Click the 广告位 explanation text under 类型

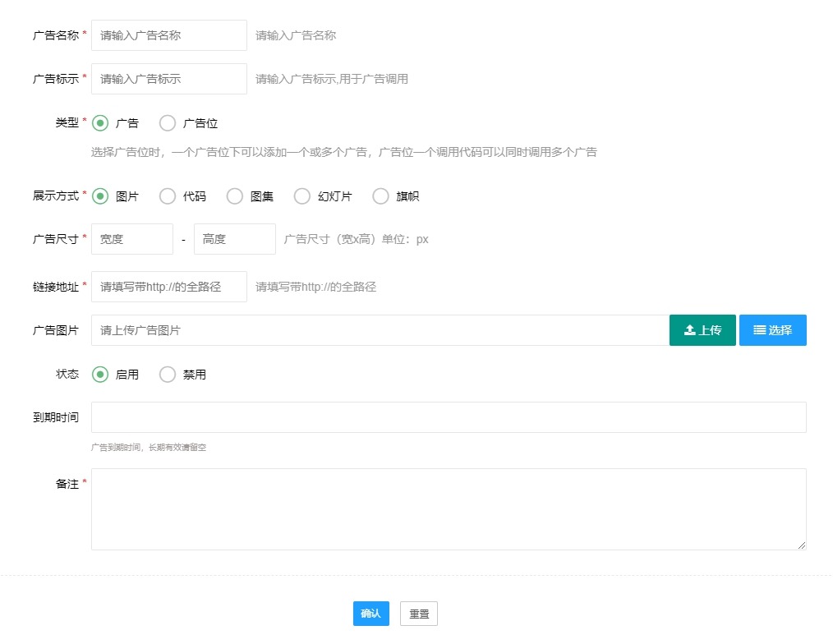pos(343,153)
